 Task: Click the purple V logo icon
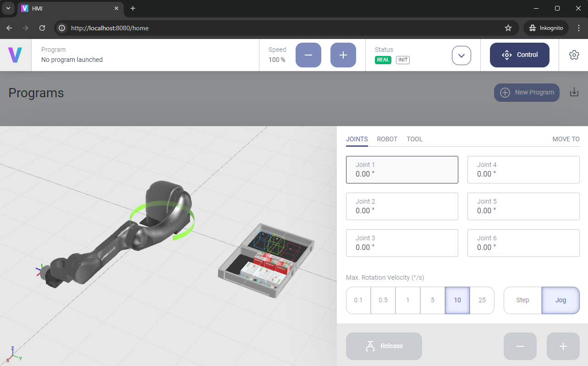[15, 55]
